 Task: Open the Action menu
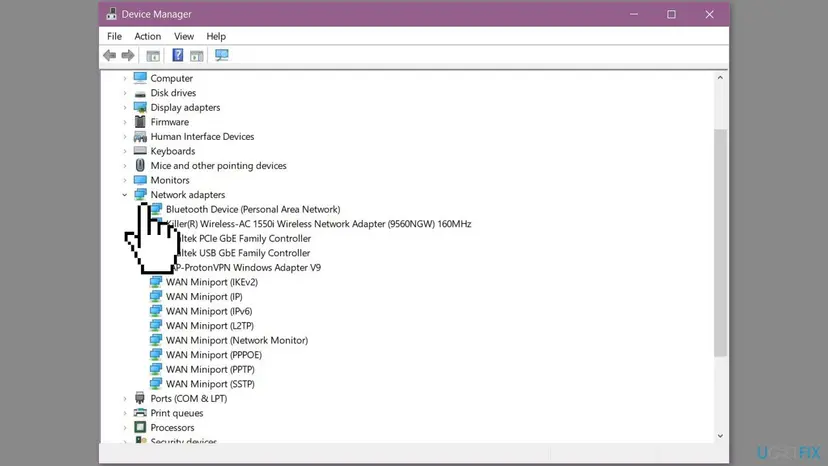(x=147, y=36)
